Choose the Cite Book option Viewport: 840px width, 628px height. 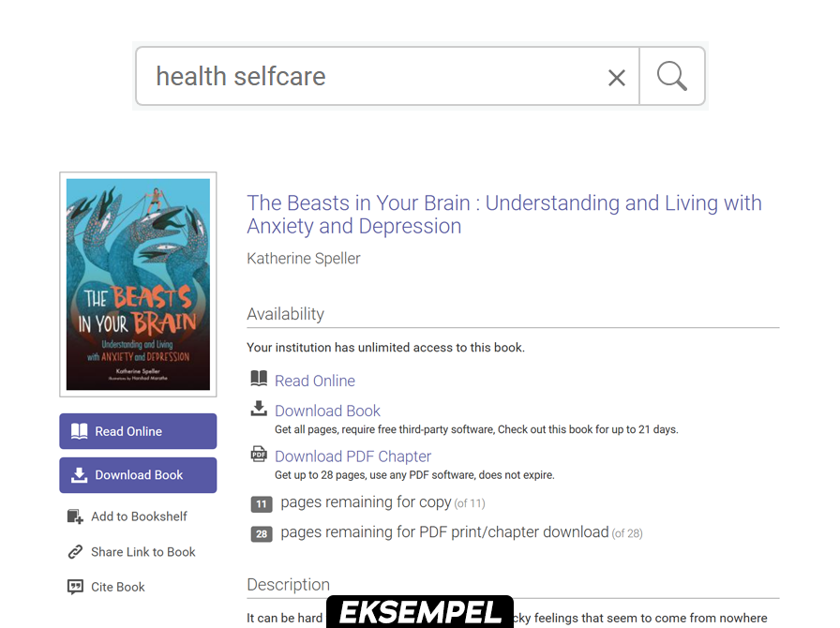118,587
